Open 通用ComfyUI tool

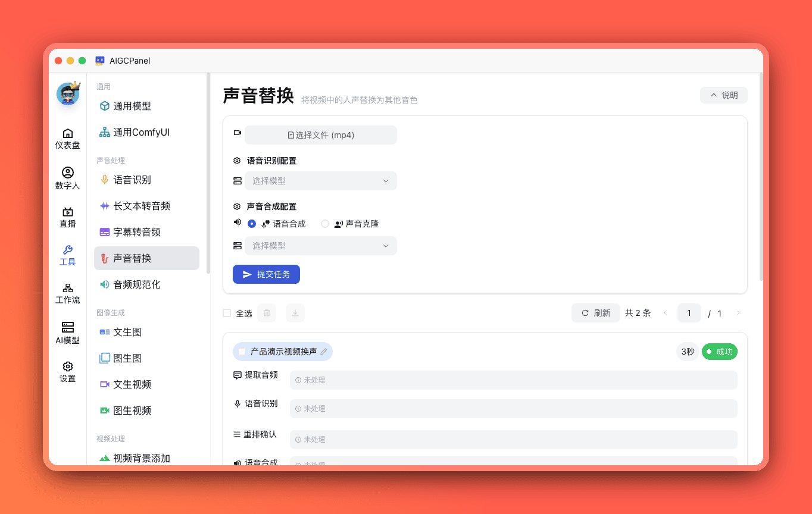[x=146, y=132]
